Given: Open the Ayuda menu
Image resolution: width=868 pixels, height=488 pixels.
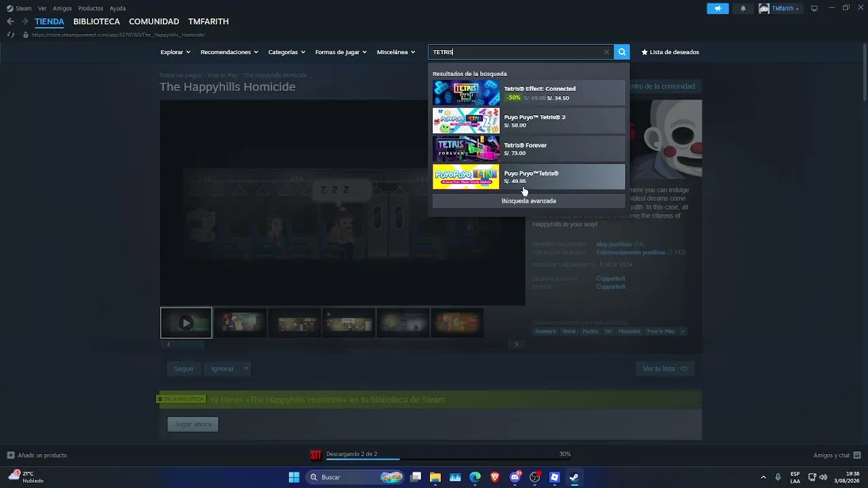Looking at the screenshot, I should tap(117, 8).
